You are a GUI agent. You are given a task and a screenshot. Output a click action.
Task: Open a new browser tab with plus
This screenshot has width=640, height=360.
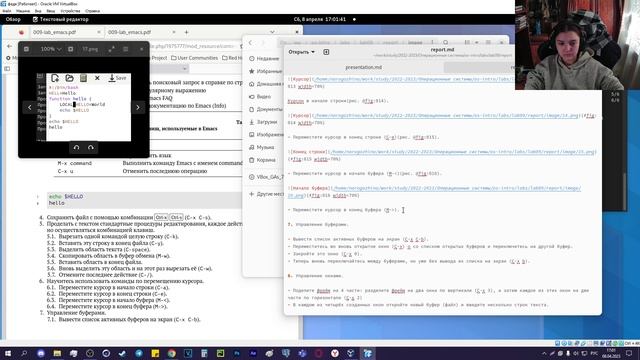[186, 32]
